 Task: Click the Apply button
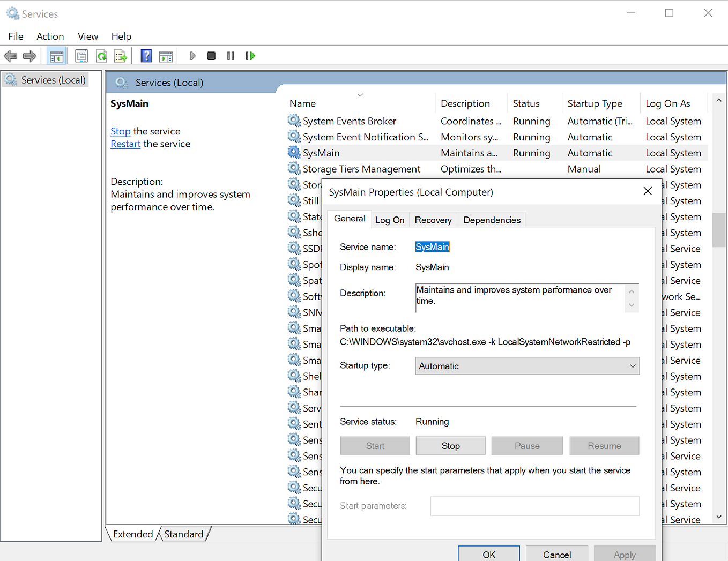point(625,555)
